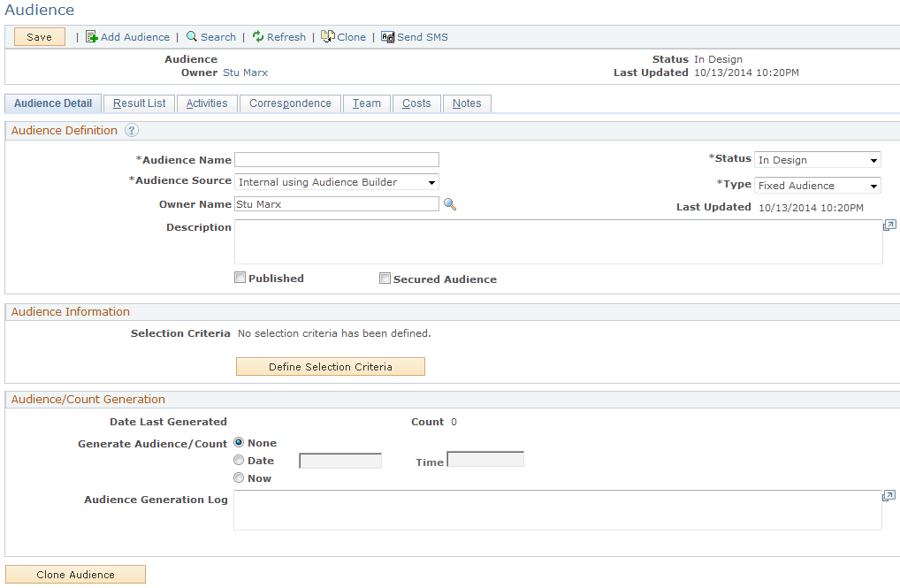Check the Published checkbox

pos(240,278)
